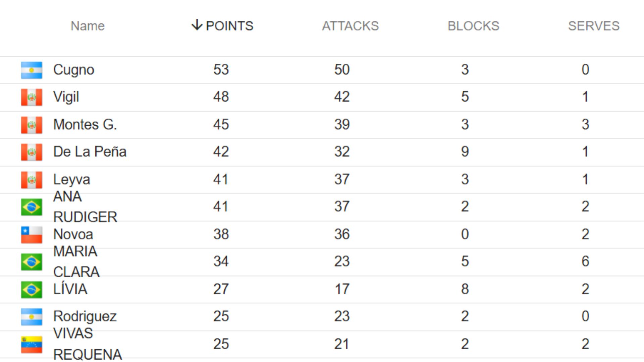Click the Peru flag beside Montes G.
This screenshot has height=362, width=644.
(32, 125)
